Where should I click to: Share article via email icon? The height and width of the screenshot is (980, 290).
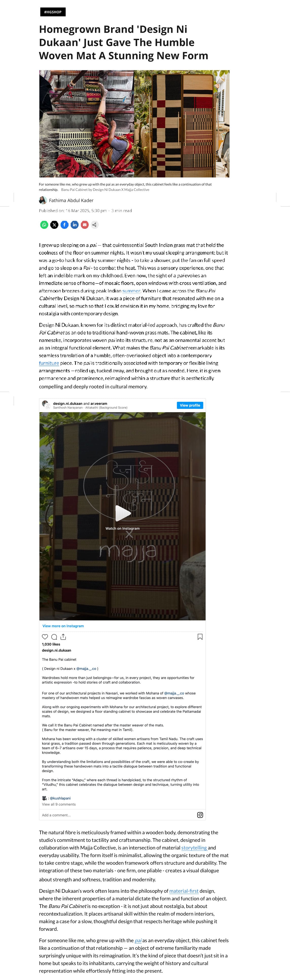click(85, 225)
